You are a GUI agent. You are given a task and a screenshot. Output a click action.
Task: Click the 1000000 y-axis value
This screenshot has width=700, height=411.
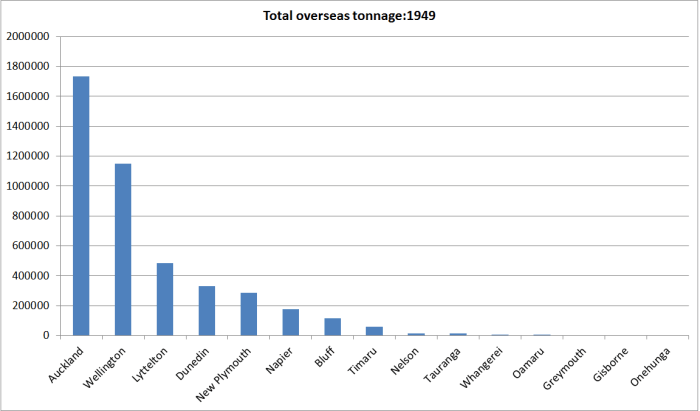click(28, 186)
